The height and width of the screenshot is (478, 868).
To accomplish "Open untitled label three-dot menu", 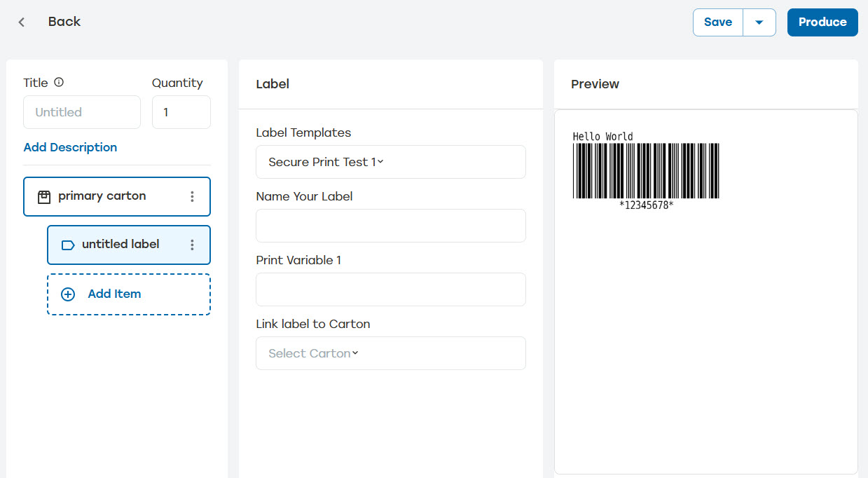I will (192, 245).
